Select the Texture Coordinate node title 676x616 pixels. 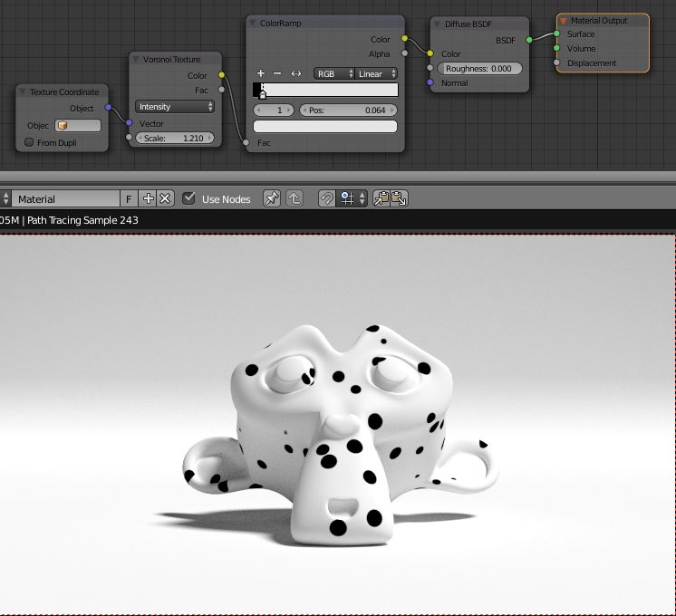pyautogui.click(x=64, y=91)
